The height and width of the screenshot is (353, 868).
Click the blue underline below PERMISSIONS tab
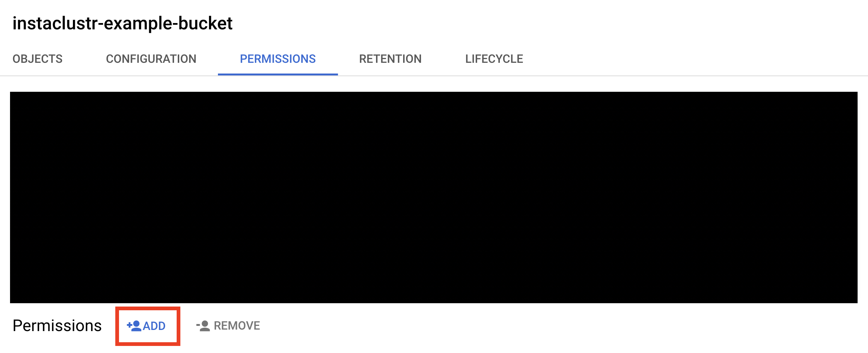pyautogui.click(x=277, y=74)
